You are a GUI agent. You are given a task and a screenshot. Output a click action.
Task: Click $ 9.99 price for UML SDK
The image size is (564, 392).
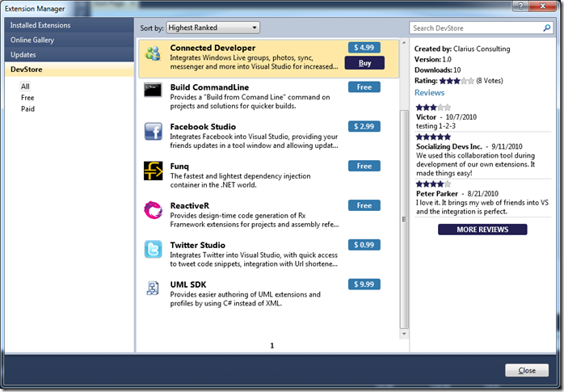pos(364,285)
